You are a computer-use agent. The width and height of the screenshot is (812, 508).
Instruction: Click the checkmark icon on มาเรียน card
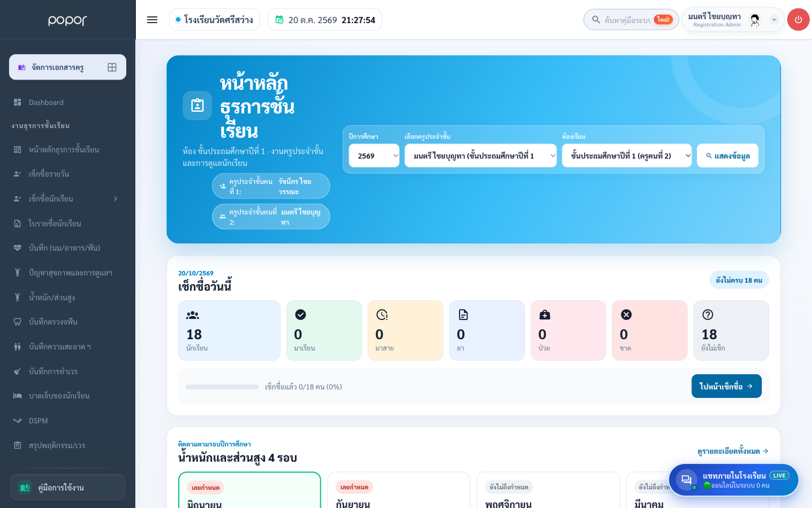tap(301, 314)
